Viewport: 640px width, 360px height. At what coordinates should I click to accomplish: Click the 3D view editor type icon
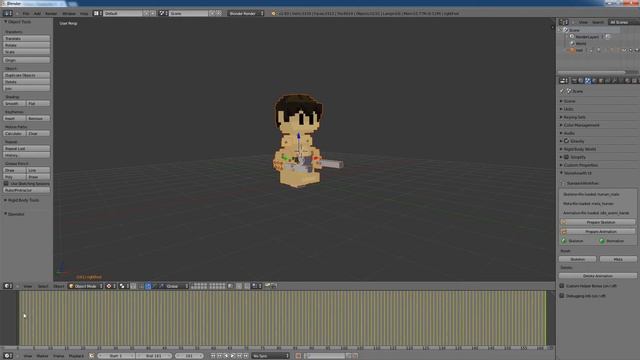[8, 286]
